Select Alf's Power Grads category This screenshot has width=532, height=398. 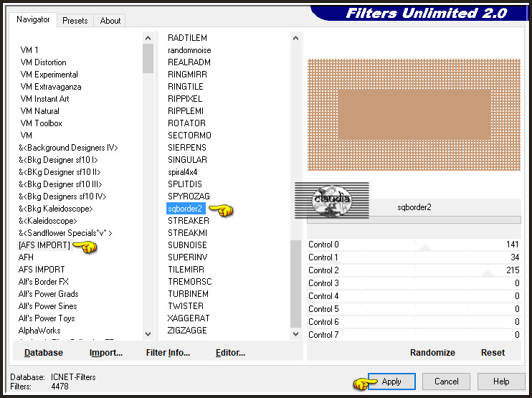[x=48, y=294]
